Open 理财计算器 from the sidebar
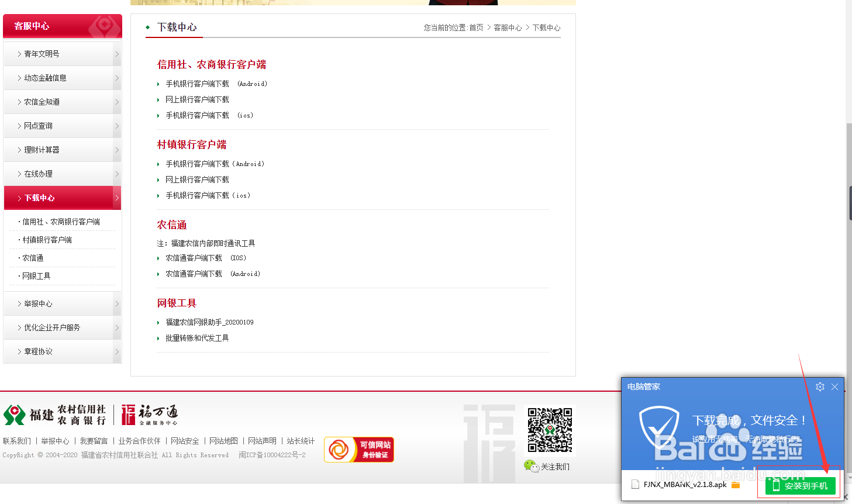This screenshot has height=504, width=852. (x=63, y=150)
